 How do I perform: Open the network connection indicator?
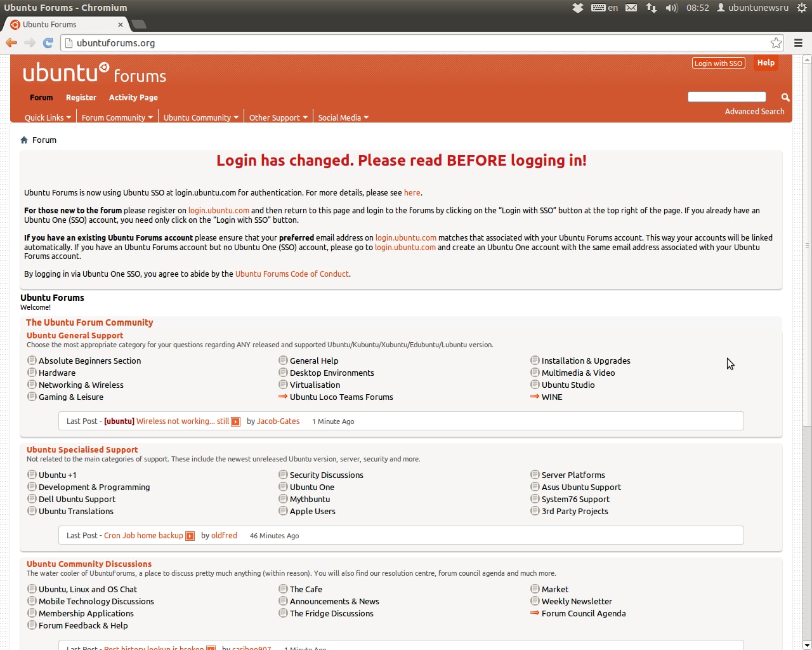pyautogui.click(x=652, y=8)
